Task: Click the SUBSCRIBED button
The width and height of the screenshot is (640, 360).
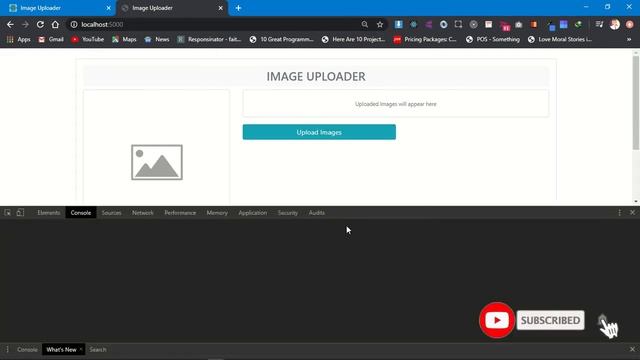Action: tap(550, 320)
